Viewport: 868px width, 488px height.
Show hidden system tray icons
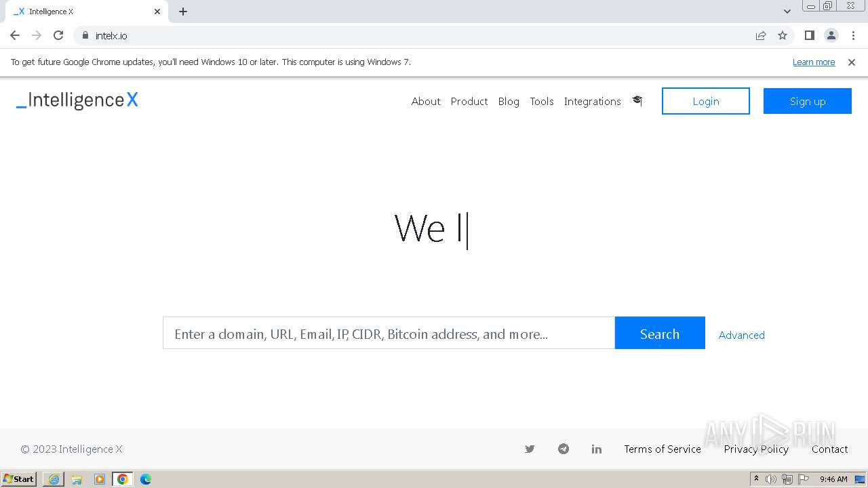(756, 479)
